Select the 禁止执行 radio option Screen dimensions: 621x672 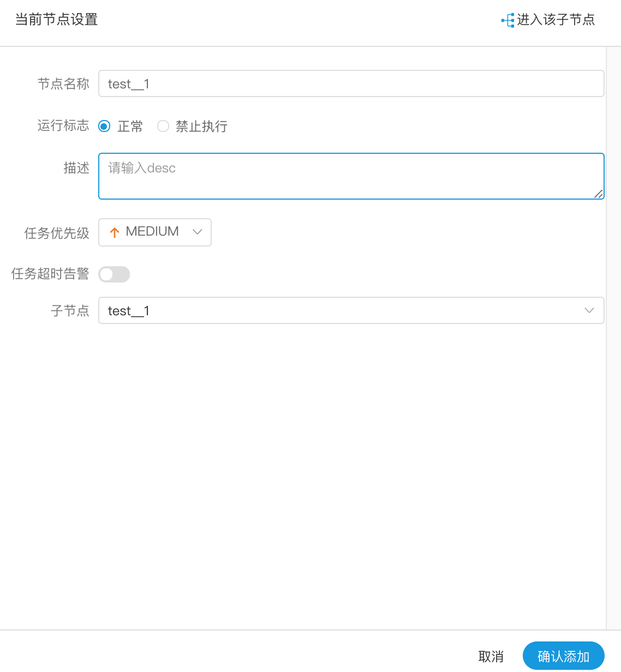coord(163,127)
